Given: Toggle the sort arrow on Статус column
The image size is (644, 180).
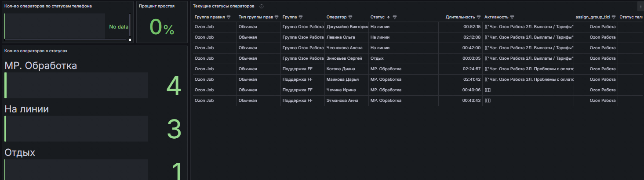Looking at the screenshot, I should click(x=388, y=18).
